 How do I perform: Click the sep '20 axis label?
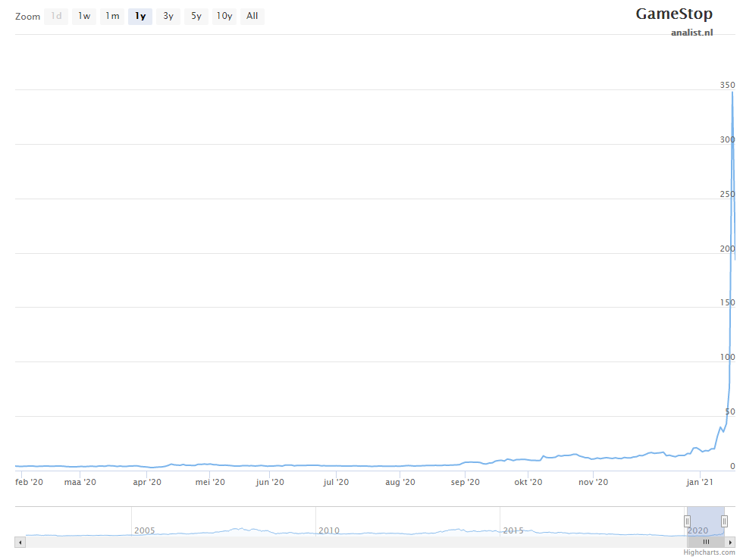[x=465, y=482]
